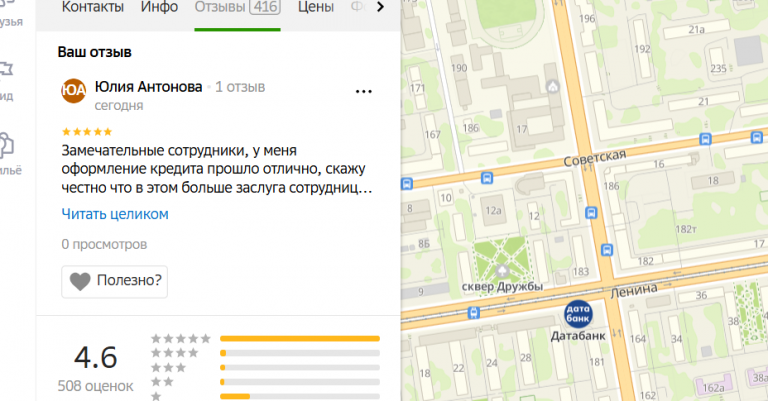The width and height of the screenshot is (768, 401).
Task: Click building 22 on the map
Action: 458,368
